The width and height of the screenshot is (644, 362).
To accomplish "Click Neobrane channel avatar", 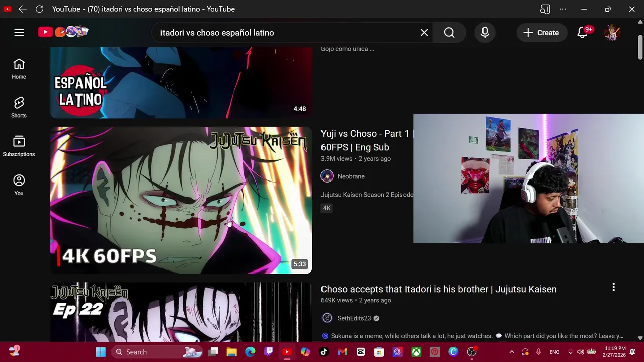I will click(327, 176).
